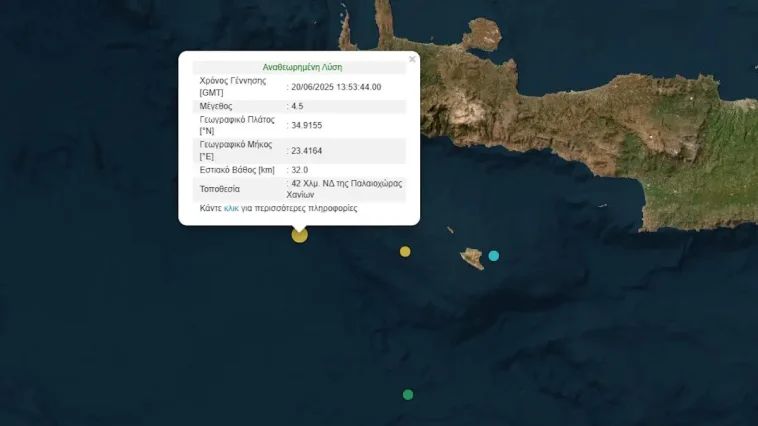Select the small yellow earthquake marker
758x426 pixels.
click(405, 251)
